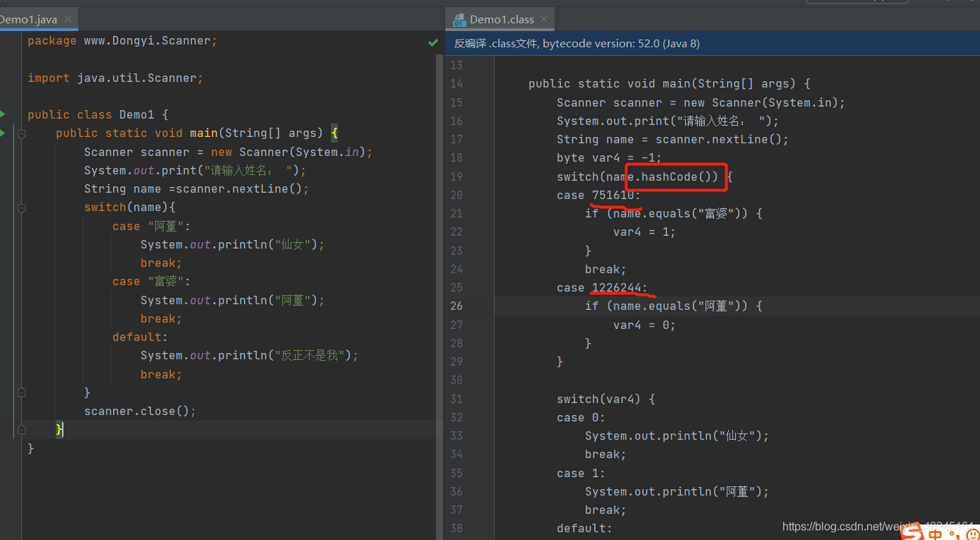Click the class-file icon on Demo1.class tab
The image size is (980, 540).
(x=459, y=20)
